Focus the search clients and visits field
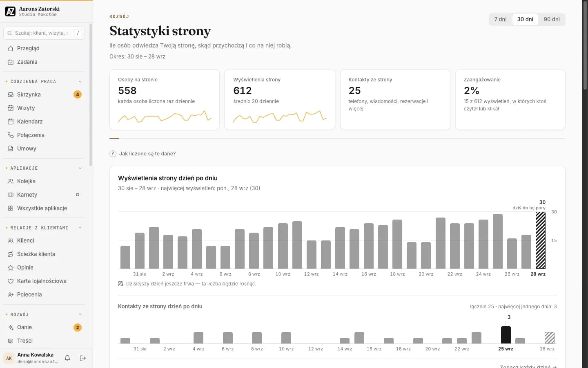Viewport: 588px width, 368px height. pyautogui.click(x=44, y=33)
